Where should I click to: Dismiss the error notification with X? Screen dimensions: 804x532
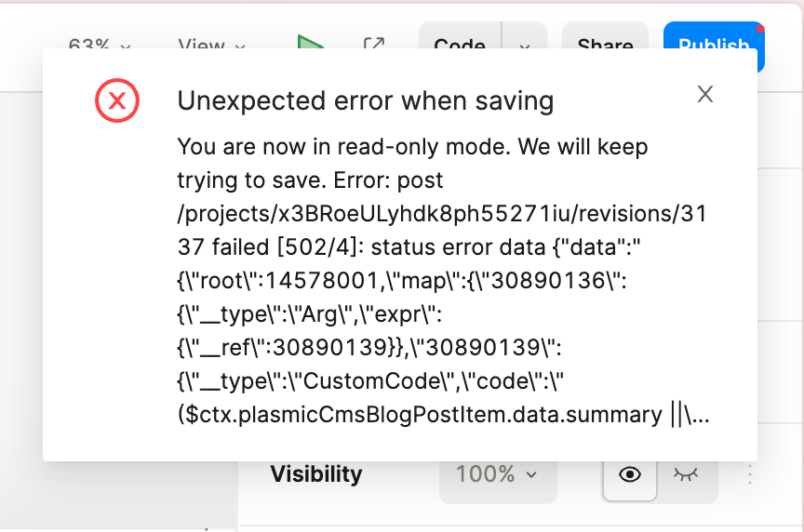coord(705,94)
